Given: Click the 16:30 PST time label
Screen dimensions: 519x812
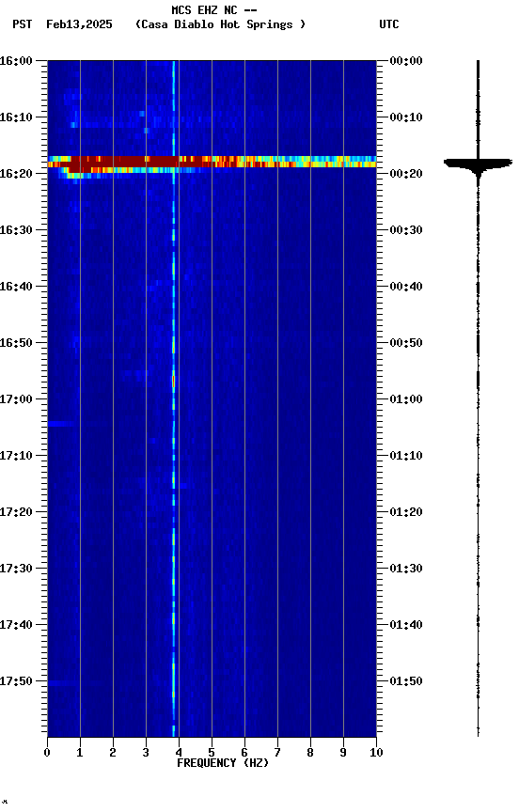Looking at the screenshot, I should click(16, 230).
